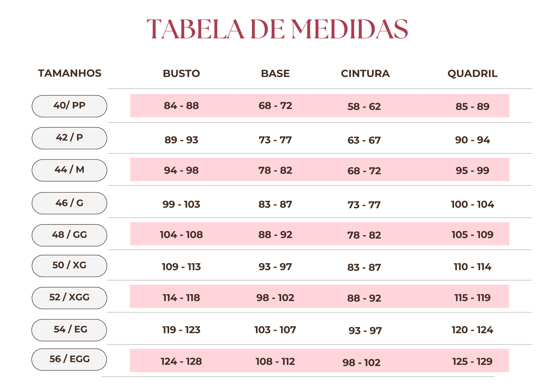Click the 125 - 129 quadril cell

[472, 362]
